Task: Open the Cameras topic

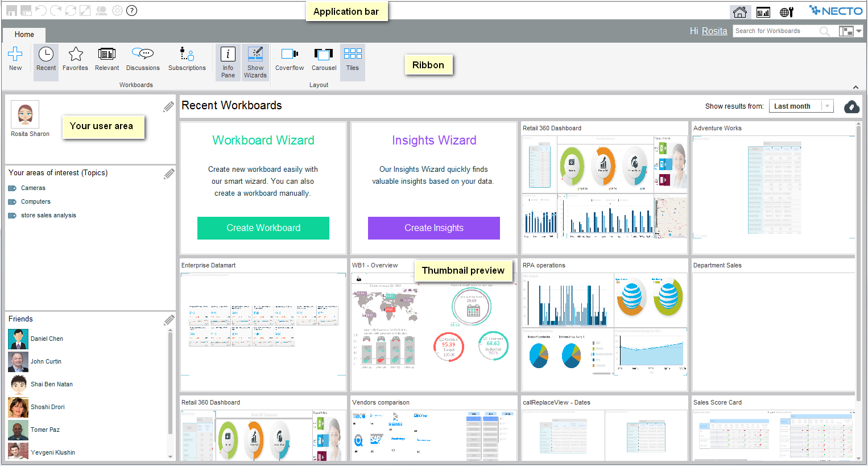Action: tap(33, 188)
